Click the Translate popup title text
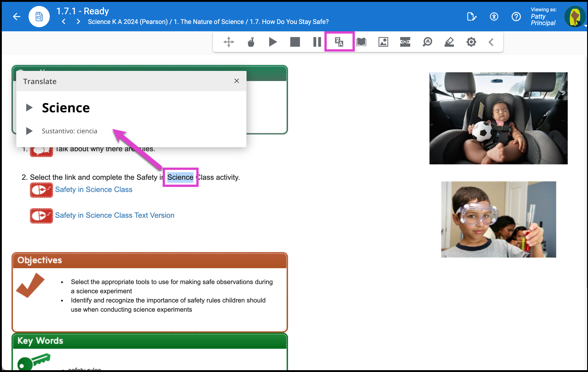588x372 pixels. click(x=40, y=81)
